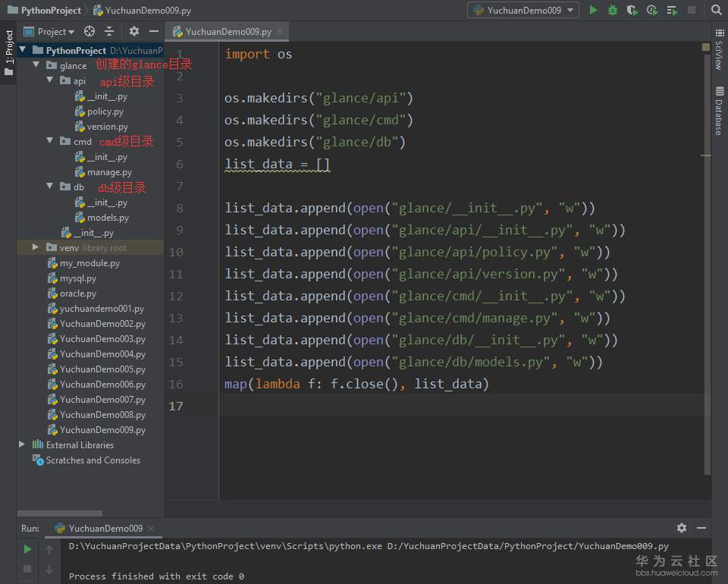Open Project panel settings gear
Image resolution: width=728 pixels, height=584 pixels.
click(x=134, y=31)
